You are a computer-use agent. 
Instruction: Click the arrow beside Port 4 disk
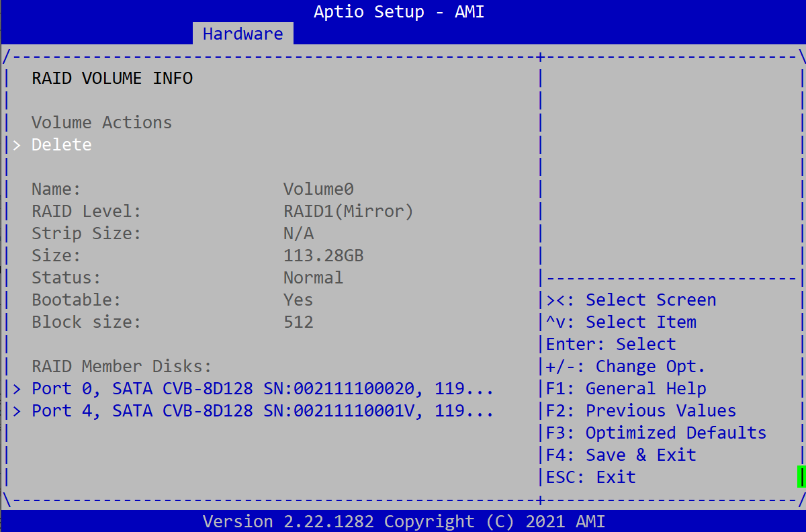coord(17,410)
